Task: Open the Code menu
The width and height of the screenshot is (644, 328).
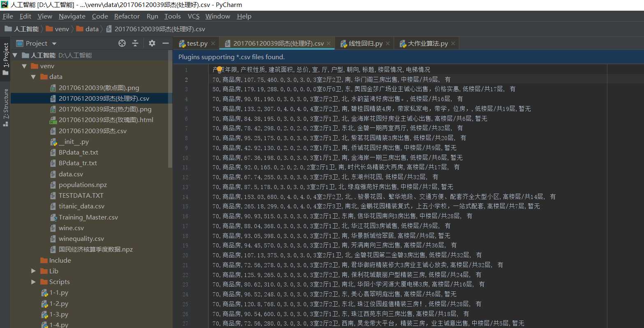Action: click(x=100, y=16)
